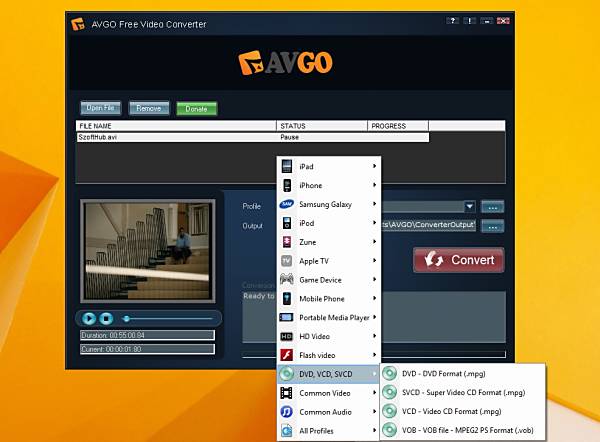
Task: Click the DVD, VCD, SVCD disc icon
Action: [x=287, y=374]
